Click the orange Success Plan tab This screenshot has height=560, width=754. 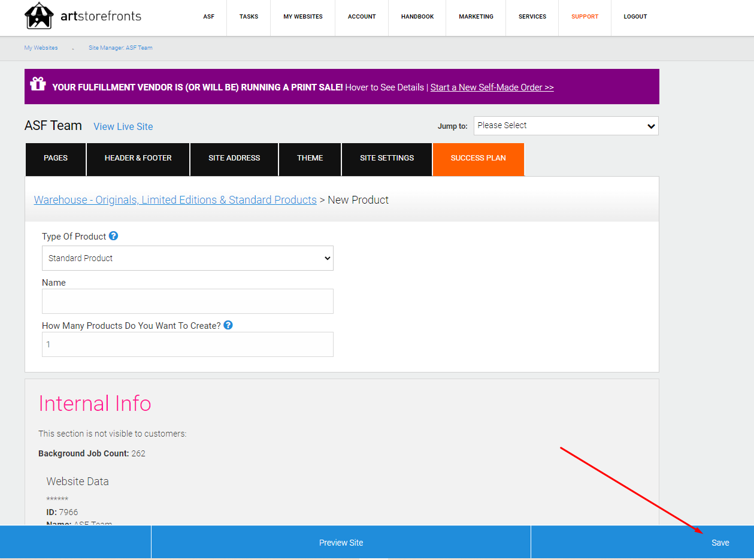479,159
